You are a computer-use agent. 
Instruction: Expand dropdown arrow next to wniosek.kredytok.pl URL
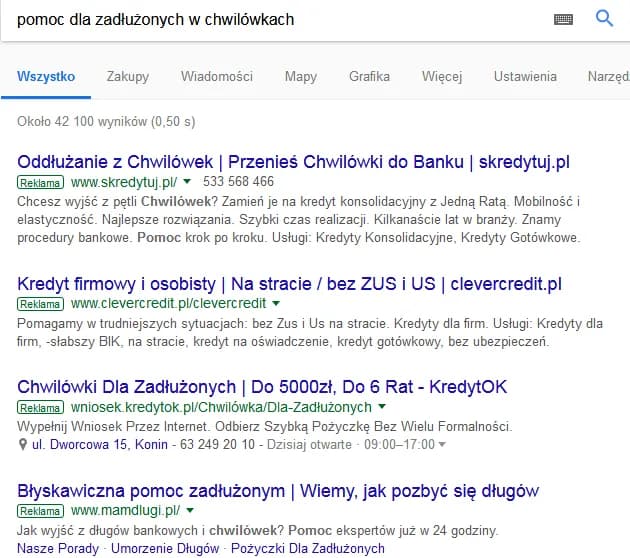point(381,408)
